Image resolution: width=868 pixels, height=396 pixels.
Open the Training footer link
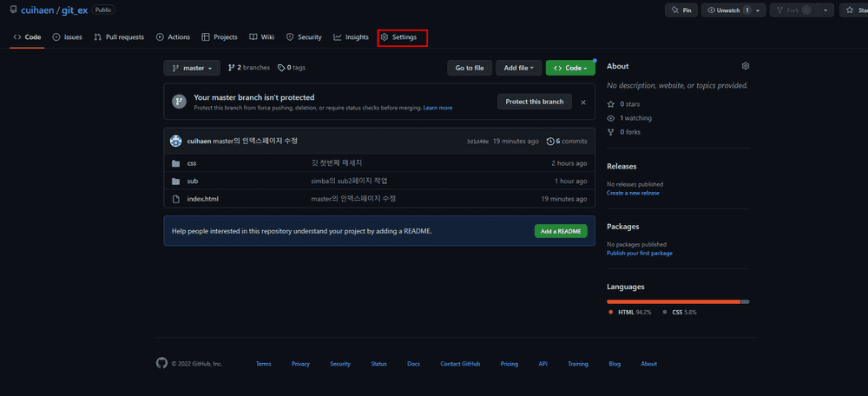[x=578, y=364]
